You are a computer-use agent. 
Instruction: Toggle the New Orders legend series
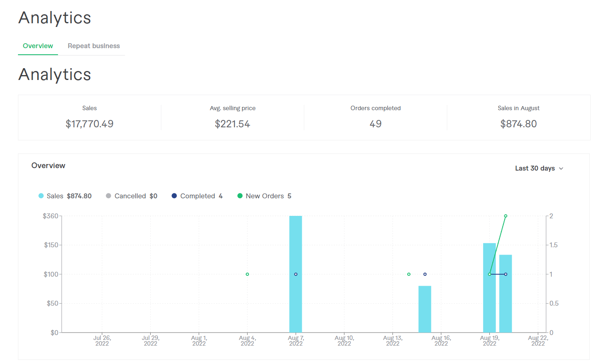click(265, 196)
